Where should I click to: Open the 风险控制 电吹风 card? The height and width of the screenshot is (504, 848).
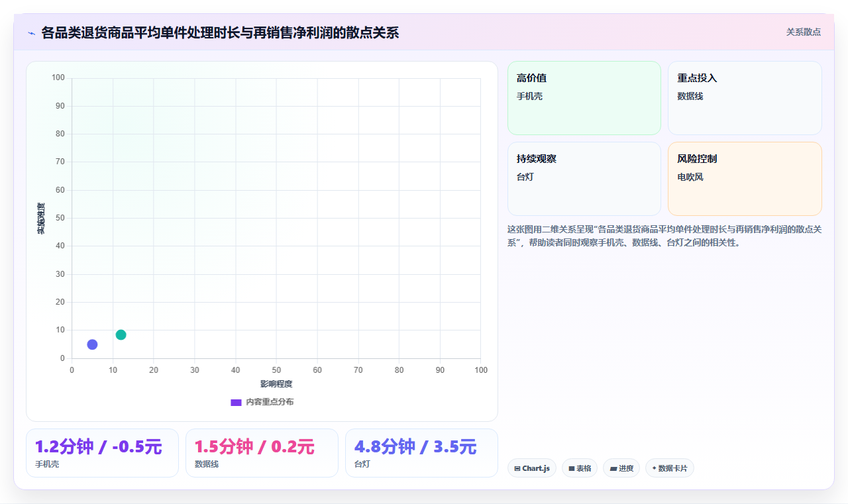tap(745, 179)
